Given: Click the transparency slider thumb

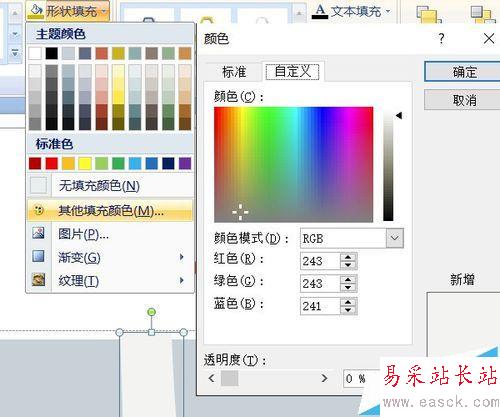Looking at the screenshot, I should click(x=230, y=378).
